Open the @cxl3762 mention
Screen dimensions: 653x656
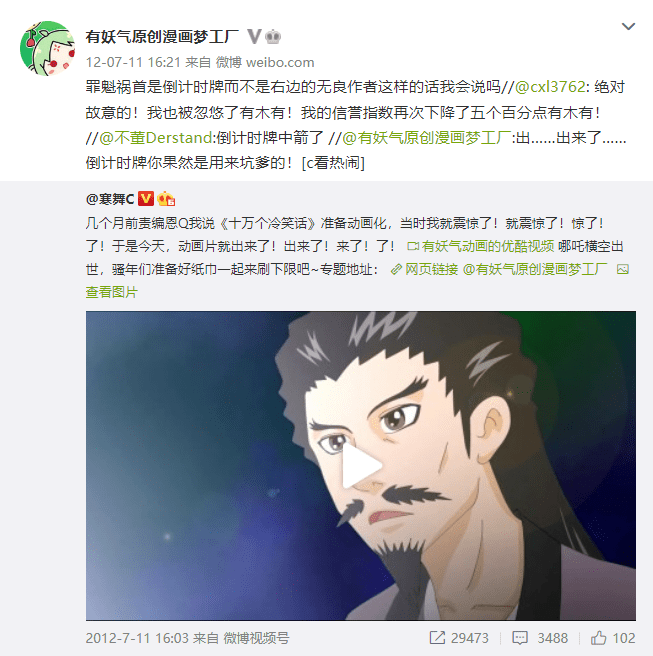click(x=550, y=87)
